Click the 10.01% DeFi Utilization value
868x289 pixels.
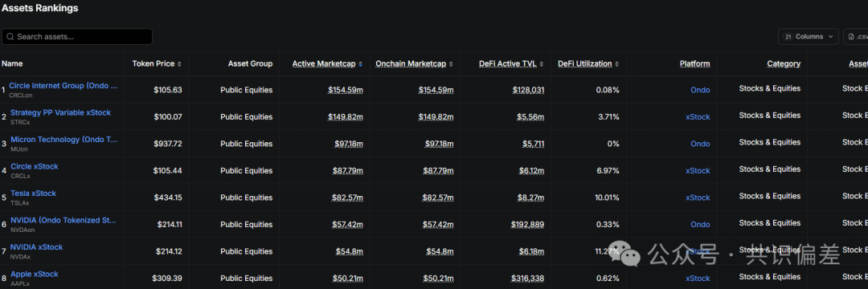[x=608, y=197]
